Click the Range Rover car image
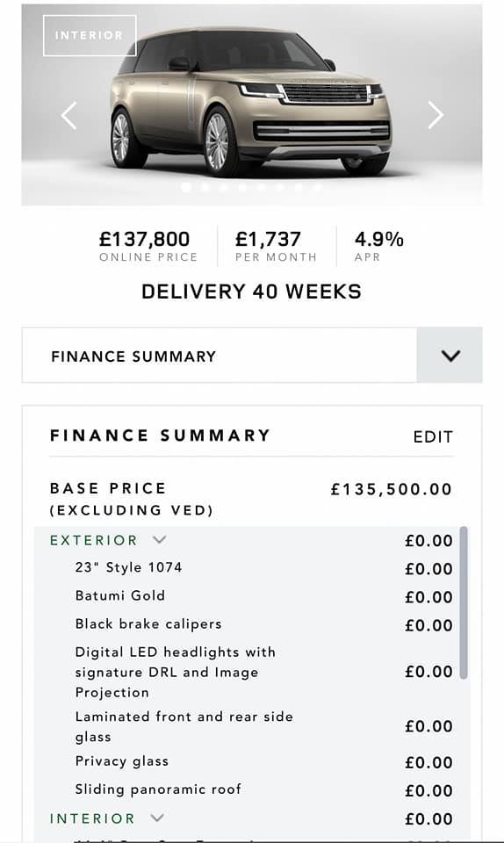The image size is (504, 843). (x=251, y=102)
